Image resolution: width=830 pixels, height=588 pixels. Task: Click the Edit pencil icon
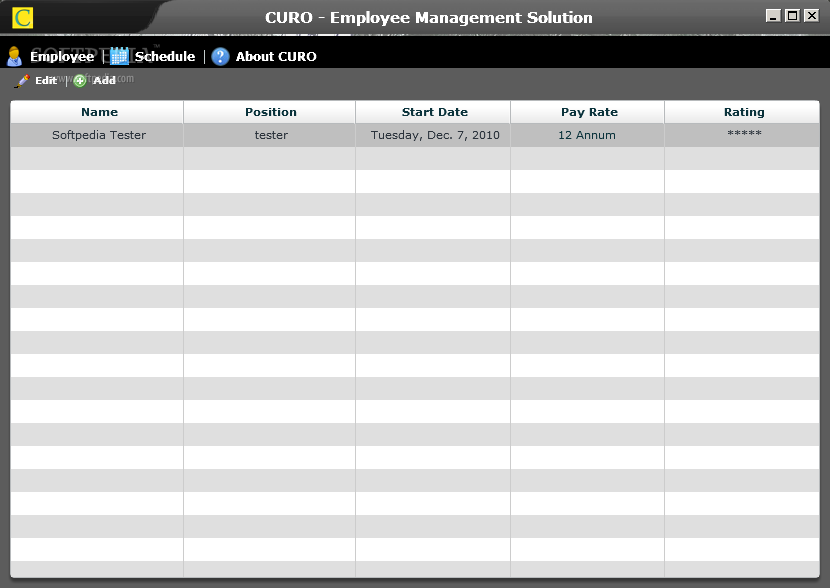[22, 80]
